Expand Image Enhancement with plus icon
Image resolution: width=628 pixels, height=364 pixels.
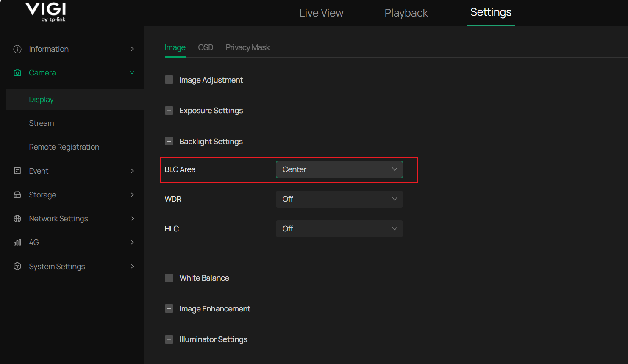tap(169, 308)
